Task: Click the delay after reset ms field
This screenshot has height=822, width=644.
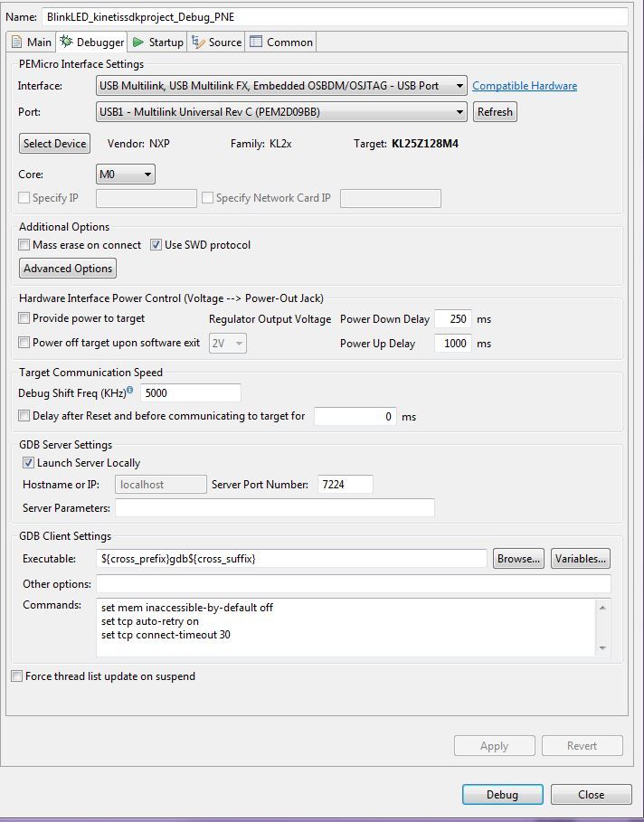Action: [x=355, y=416]
